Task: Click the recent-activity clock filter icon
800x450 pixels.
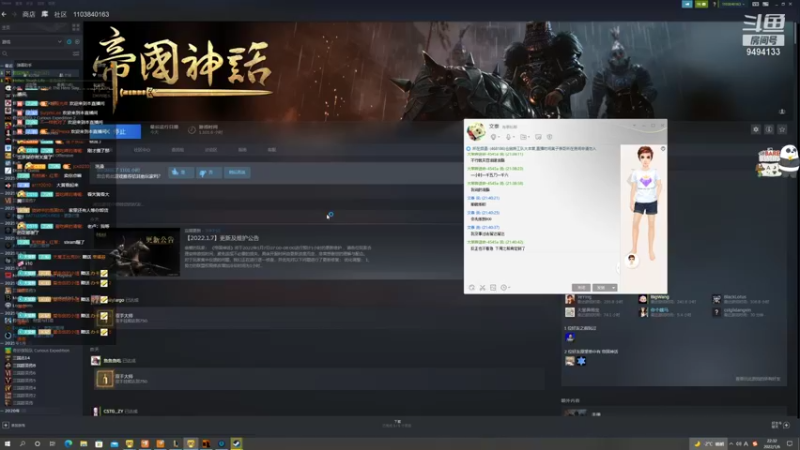Action: [69, 42]
